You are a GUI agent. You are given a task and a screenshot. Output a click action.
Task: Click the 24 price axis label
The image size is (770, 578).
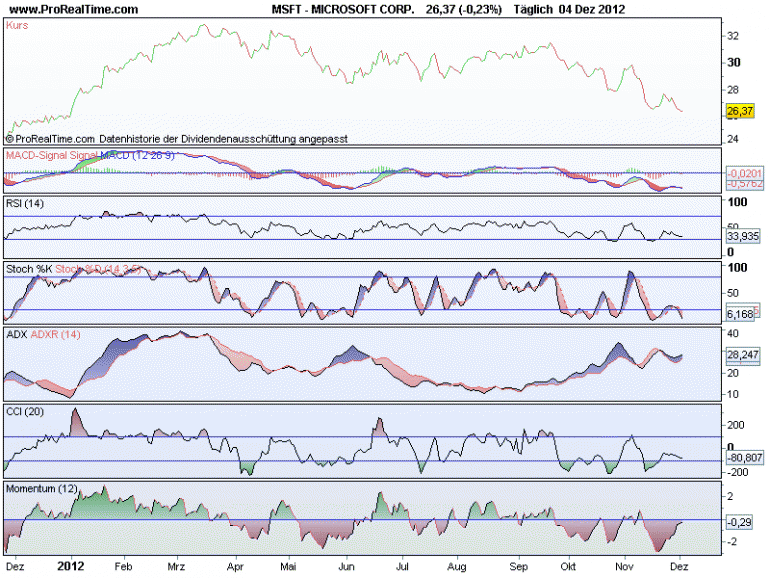tap(733, 139)
